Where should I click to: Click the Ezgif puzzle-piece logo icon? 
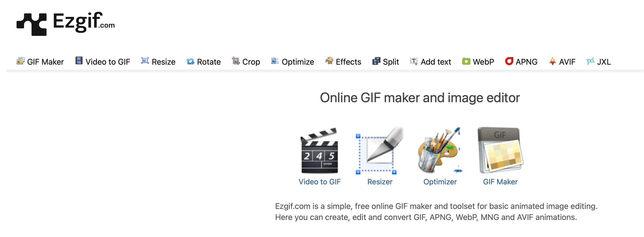point(32,25)
